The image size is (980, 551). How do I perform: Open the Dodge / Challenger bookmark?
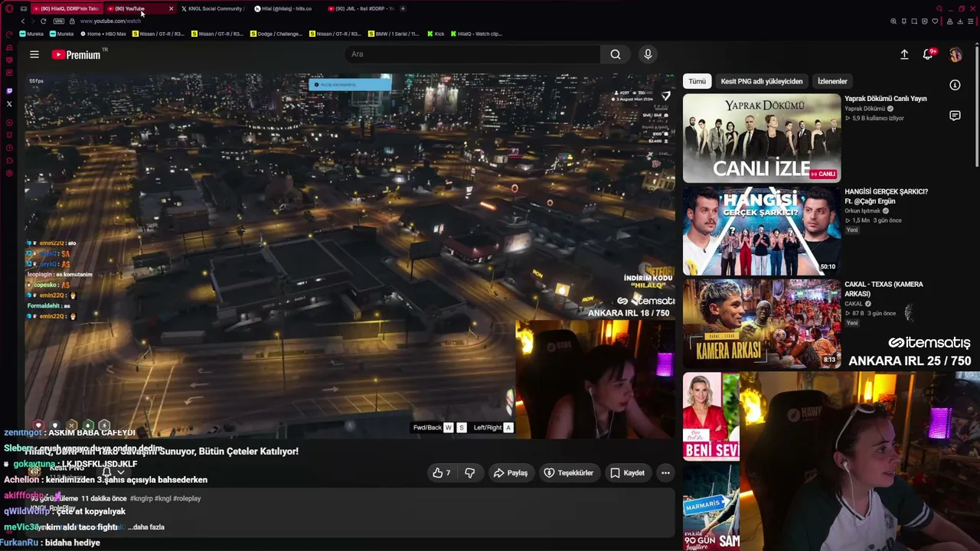pos(277,34)
